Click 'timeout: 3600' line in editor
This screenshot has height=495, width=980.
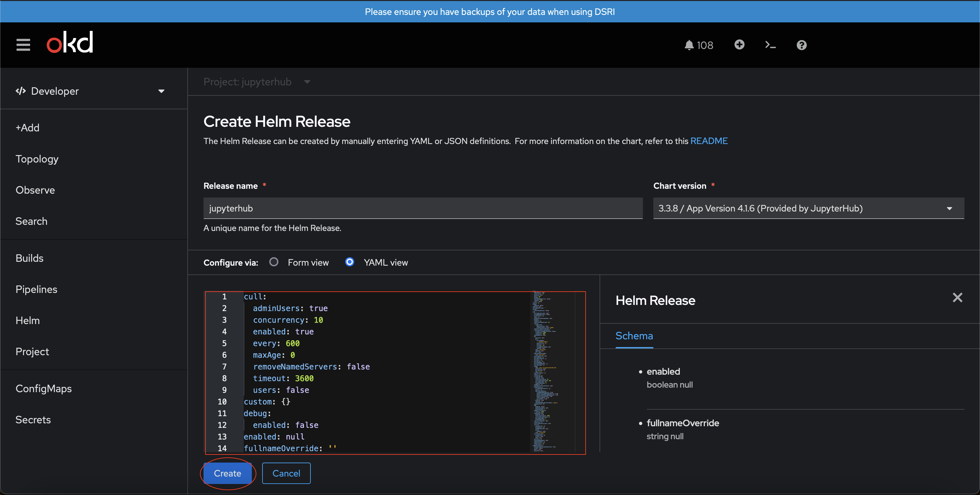tap(284, 379)
